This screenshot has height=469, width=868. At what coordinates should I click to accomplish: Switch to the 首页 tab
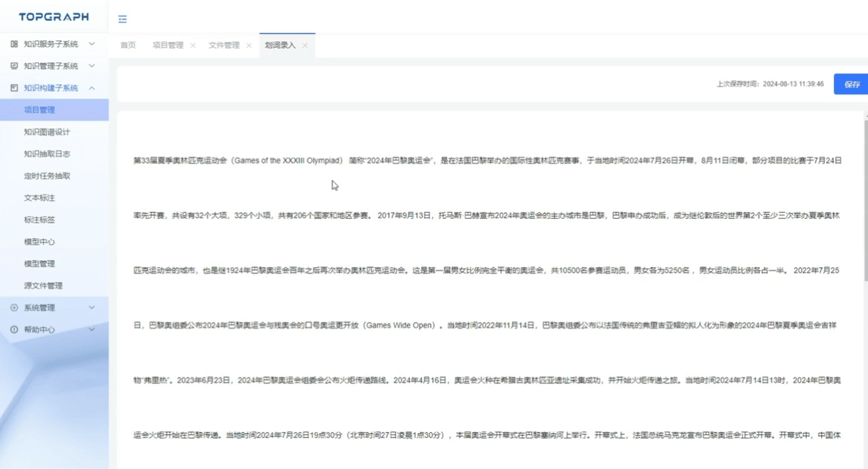point(127,45)
